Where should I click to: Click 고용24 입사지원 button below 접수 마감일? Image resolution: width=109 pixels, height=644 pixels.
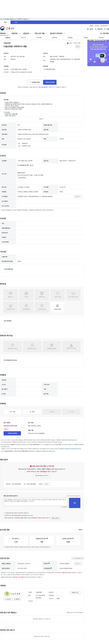pos(12,433)
